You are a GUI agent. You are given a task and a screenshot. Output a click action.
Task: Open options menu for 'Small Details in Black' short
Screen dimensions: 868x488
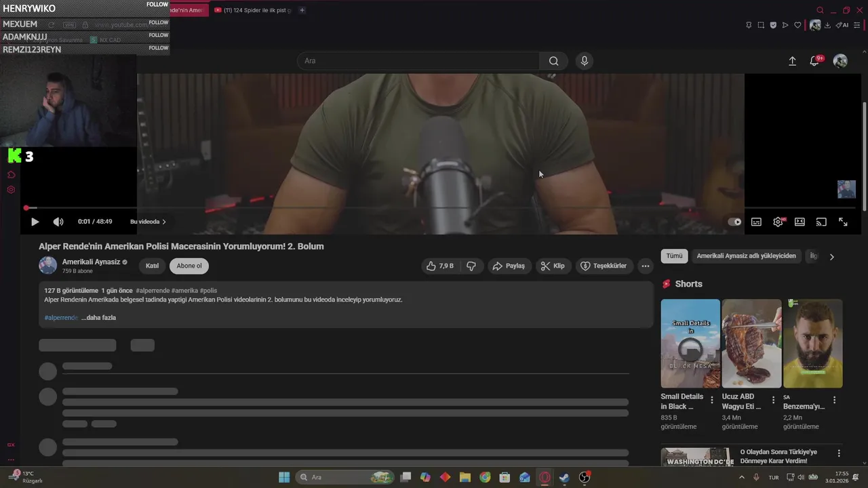[711, 400]
